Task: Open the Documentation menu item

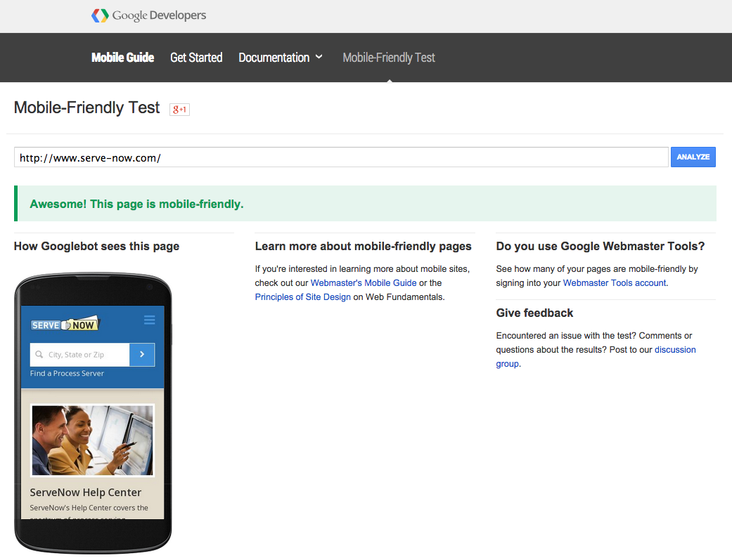Action: tap(274, 58)
